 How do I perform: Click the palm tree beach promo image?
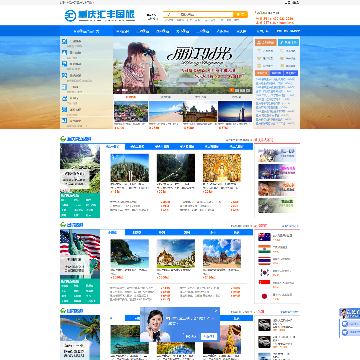[80, 337]
